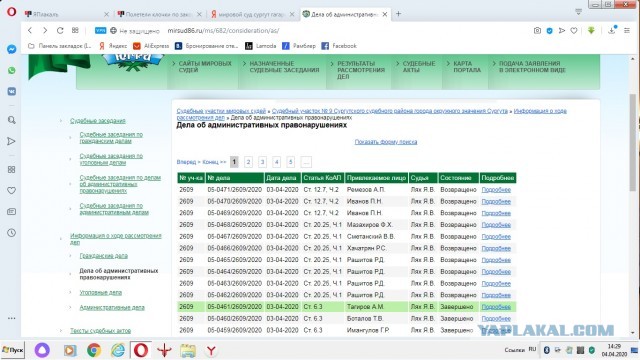Select Мазакиров Ф.Х. table cell

point(376,225)
